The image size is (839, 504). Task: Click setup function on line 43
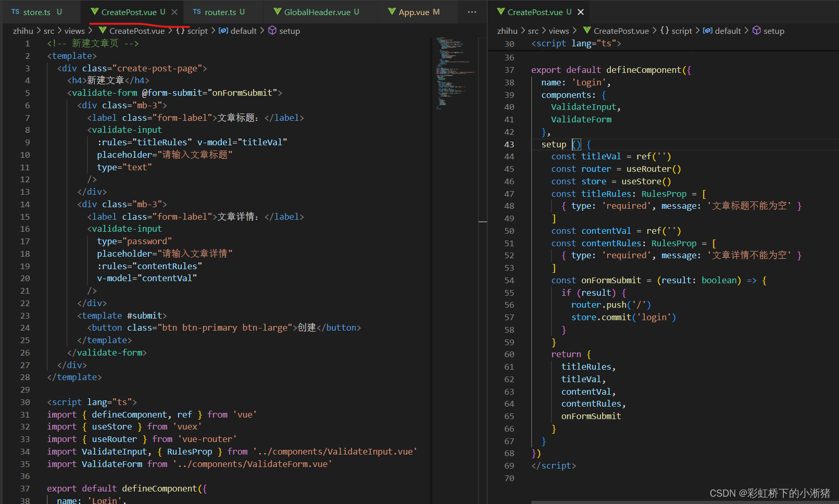(554, 144)
